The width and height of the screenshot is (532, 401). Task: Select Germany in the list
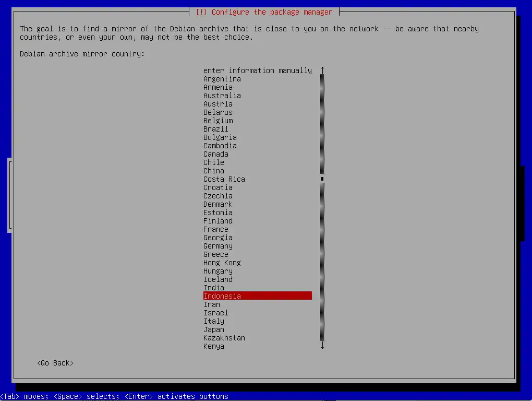218,246
